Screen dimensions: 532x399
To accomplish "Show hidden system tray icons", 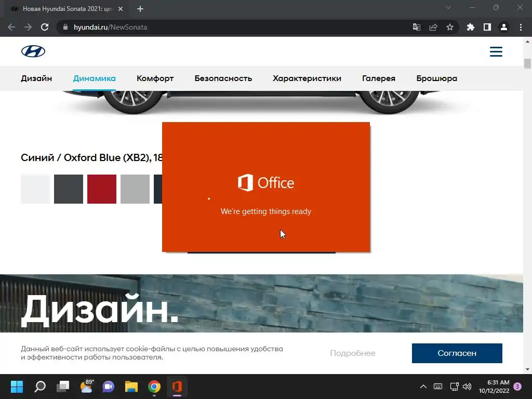I will click(x=423, y=387).
